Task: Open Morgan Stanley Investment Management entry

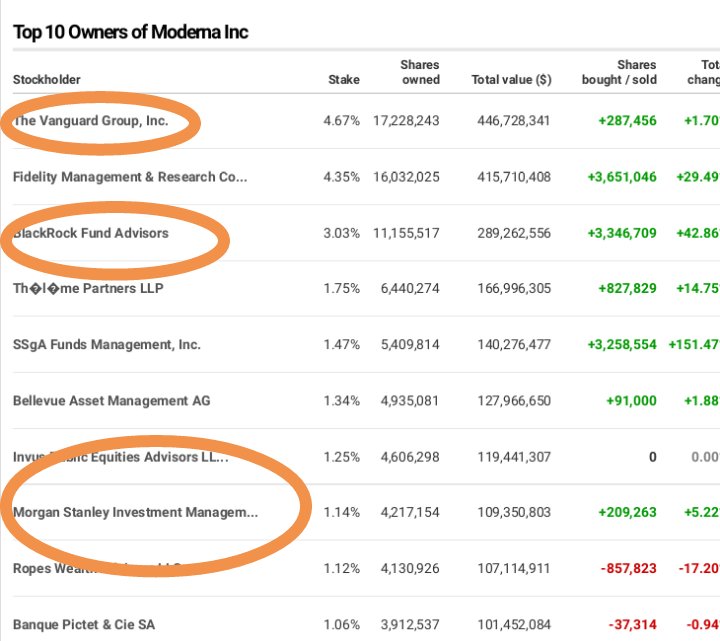Action: (x=135, y=512)
